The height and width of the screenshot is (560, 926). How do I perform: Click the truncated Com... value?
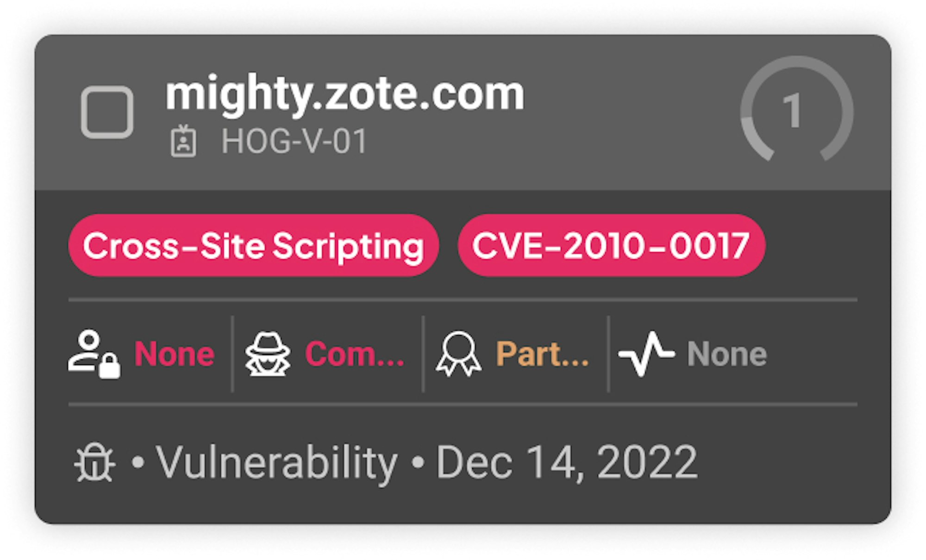point(355,354)
